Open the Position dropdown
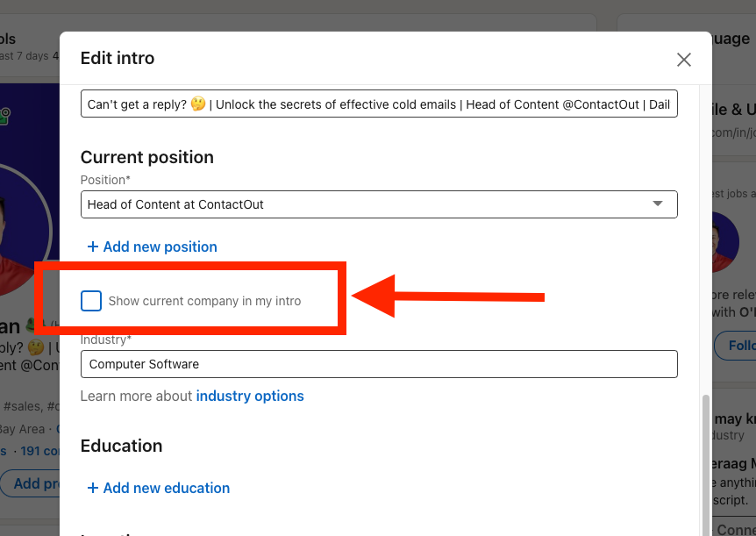756x536 pixels. click(378, 204)
